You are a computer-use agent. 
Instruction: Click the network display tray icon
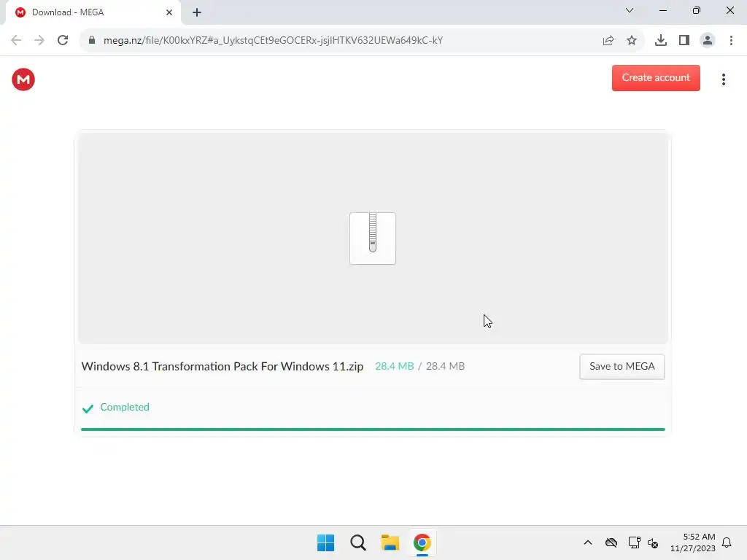click(x=634, y=542)
